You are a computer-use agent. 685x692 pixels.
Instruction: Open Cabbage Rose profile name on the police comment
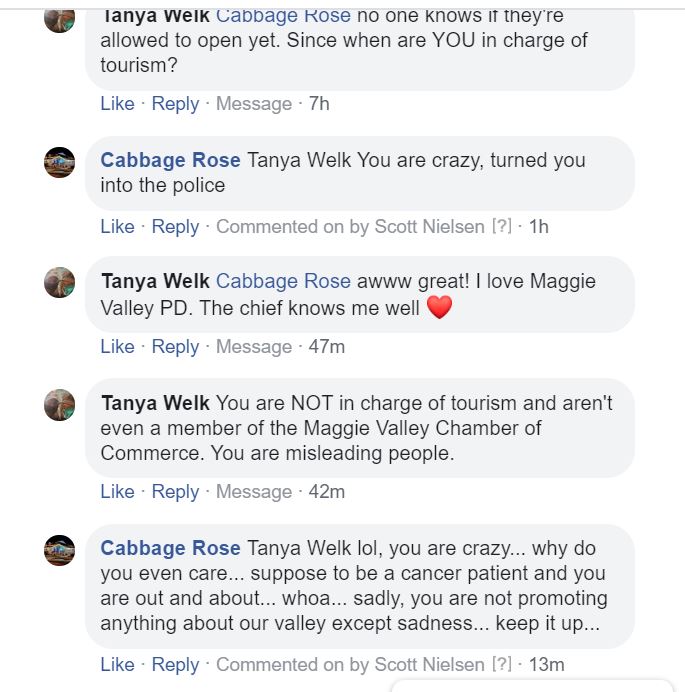pos(170,160)
